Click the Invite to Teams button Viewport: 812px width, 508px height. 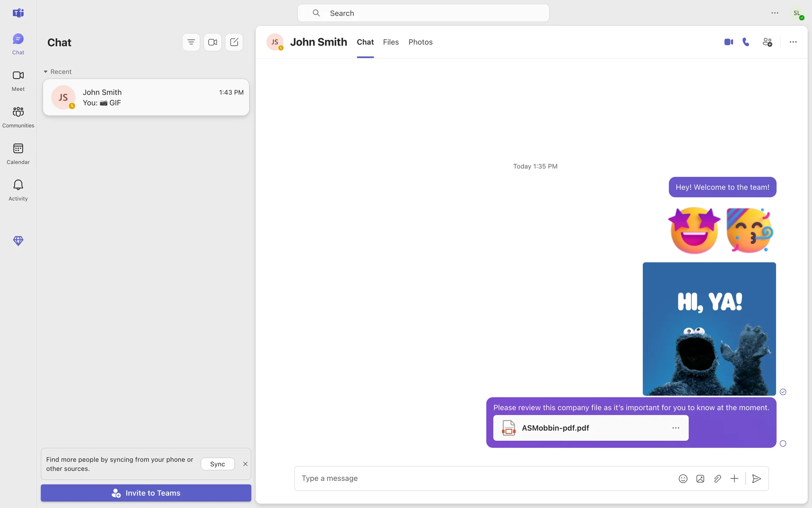tap(146, 493)
